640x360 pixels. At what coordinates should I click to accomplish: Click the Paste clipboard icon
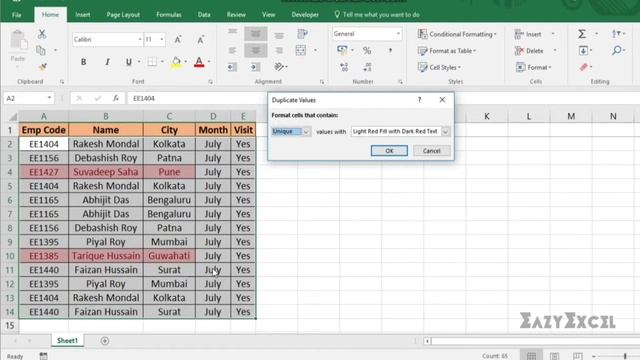tap(18, 40)
